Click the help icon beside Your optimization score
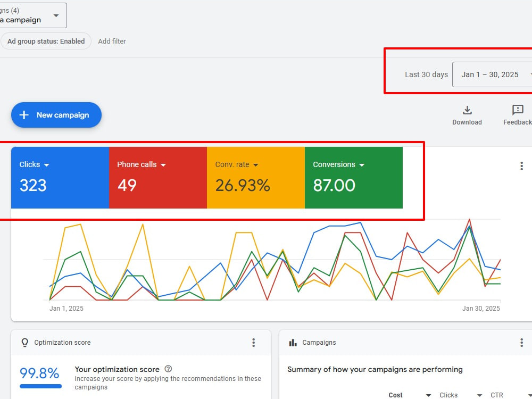532x399 pixels. tap(168, 369)
